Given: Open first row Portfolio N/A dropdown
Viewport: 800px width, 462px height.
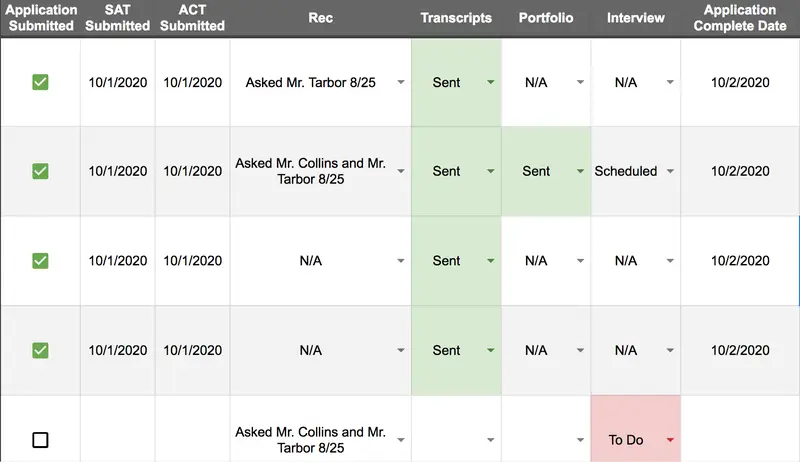Looking at the screenshot, I should (x=581, y=83).
